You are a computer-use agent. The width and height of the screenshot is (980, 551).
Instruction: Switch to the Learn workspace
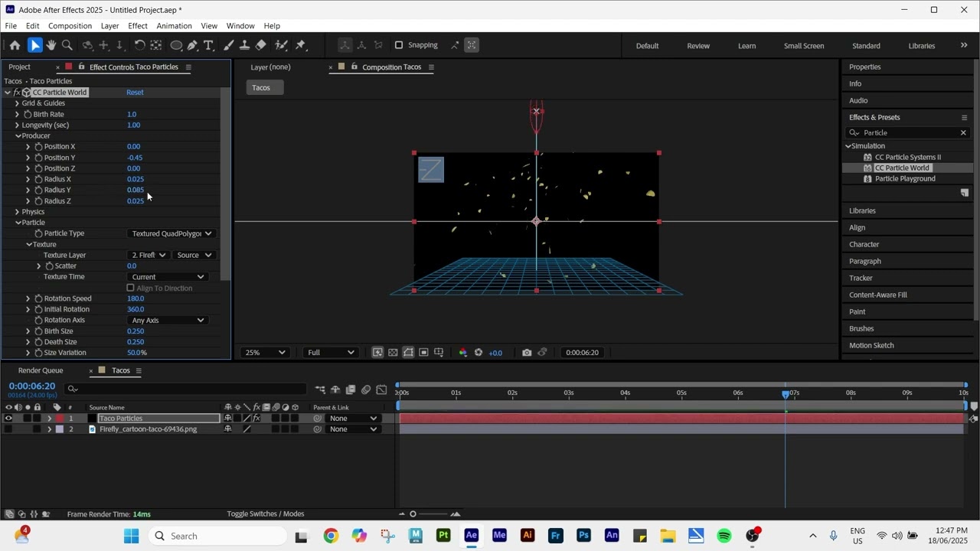[746, 45]
